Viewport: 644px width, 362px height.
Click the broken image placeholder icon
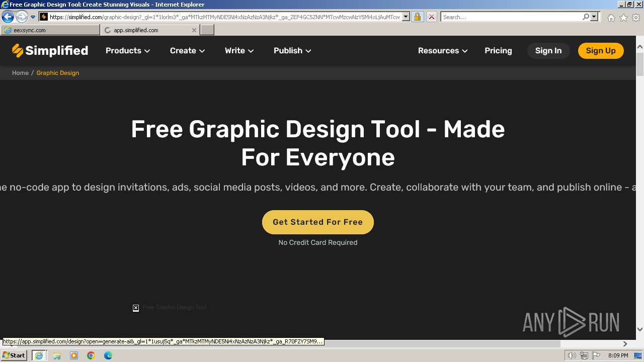[136, 308]
